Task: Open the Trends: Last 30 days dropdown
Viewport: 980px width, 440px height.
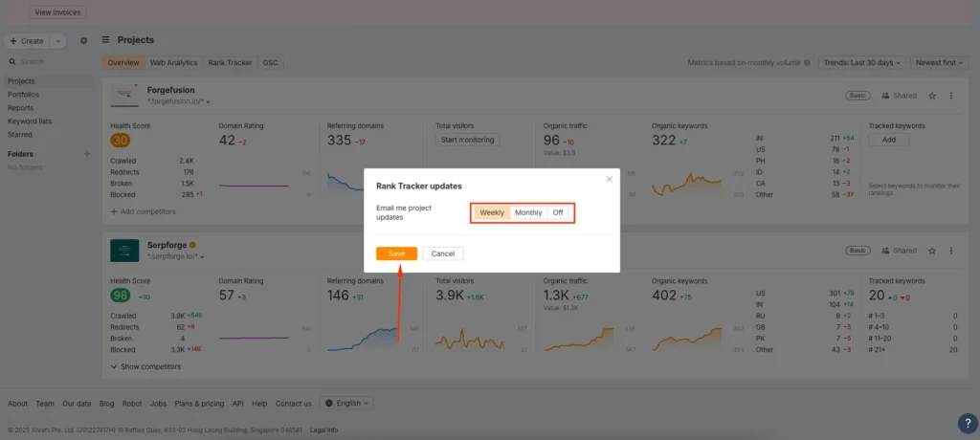Action: [862, 62]
